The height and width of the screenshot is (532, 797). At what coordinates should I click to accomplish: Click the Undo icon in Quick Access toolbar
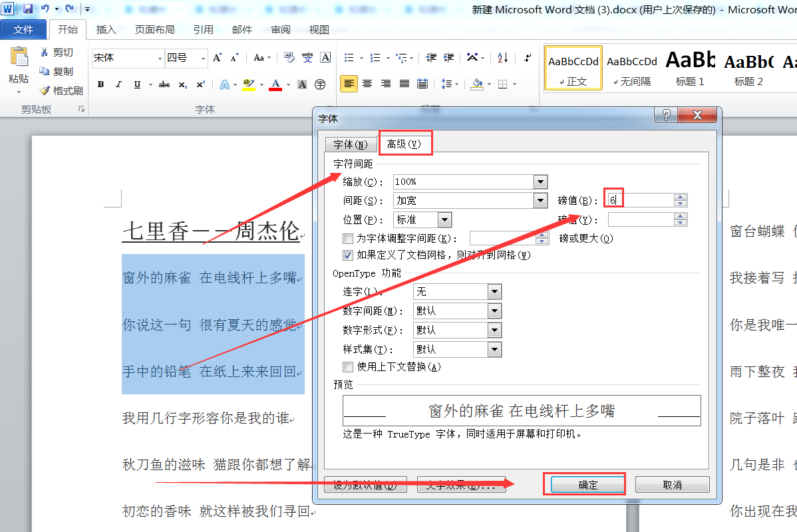[x=45, y=9]
